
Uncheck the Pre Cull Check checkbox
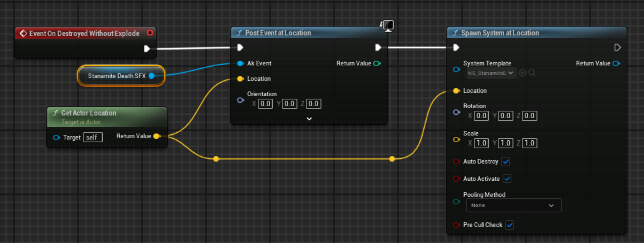[510, 225]
